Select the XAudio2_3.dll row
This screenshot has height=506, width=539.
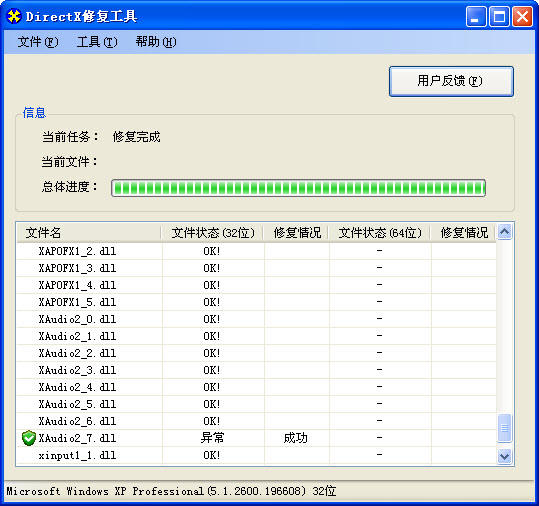tap(256, 370)
